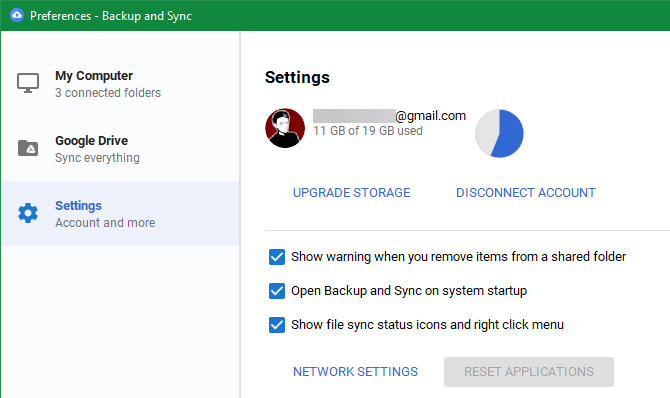
Task: Select the Settings section in sidebar
Action: 120,213
